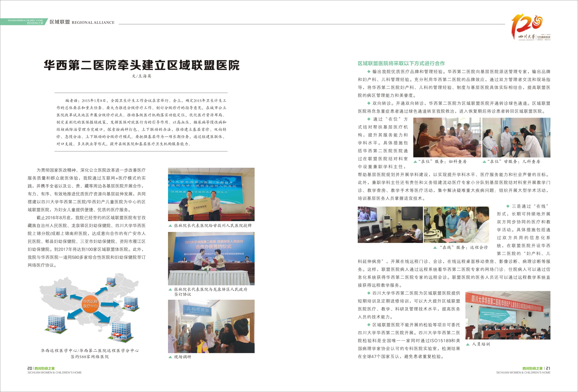
Task: Open the remote consultation conference room photo
Action: [390, 225]
